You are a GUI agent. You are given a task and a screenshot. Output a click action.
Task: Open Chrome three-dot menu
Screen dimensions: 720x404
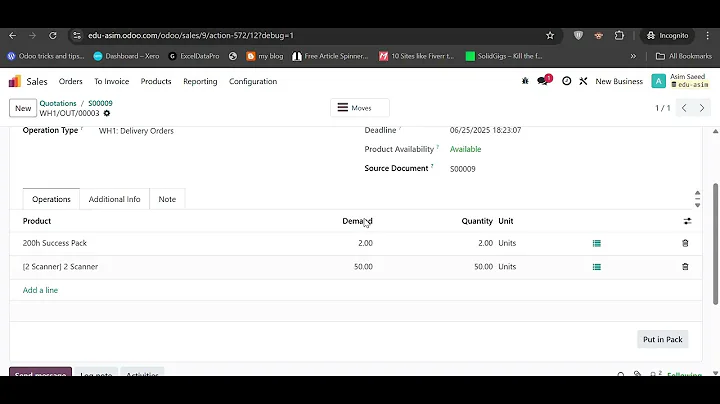[708, 35]
